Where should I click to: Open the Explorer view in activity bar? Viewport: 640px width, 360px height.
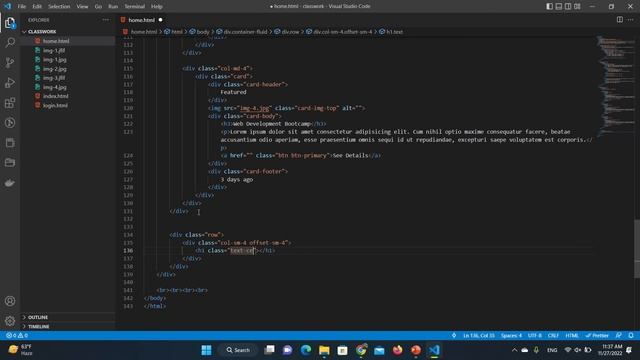coord(10,23)
